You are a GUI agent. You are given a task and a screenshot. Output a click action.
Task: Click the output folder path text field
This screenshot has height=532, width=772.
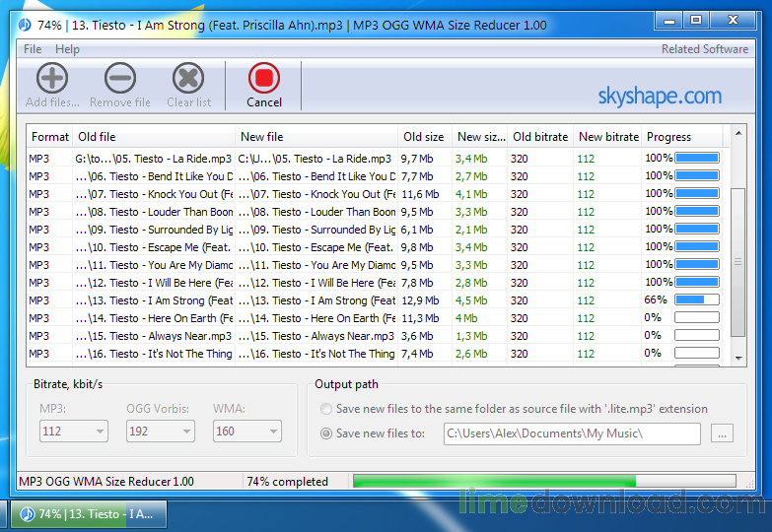coord(571,433)
